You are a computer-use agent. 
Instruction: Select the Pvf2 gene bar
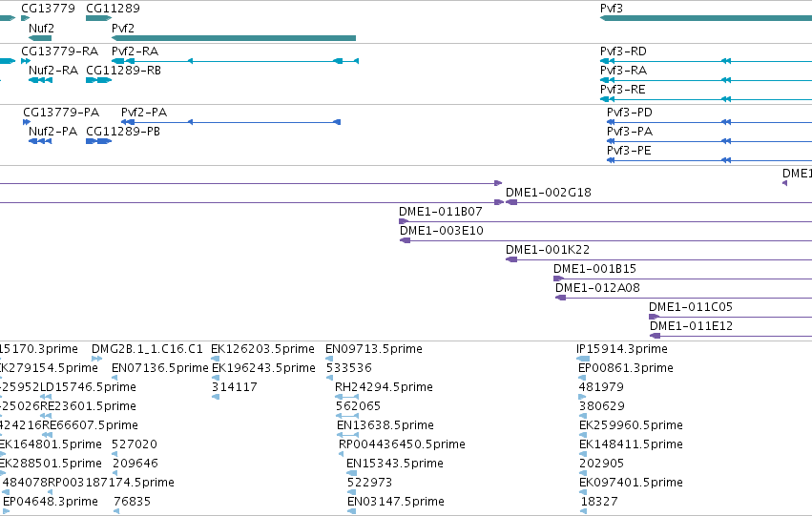(x=234, y=38)
